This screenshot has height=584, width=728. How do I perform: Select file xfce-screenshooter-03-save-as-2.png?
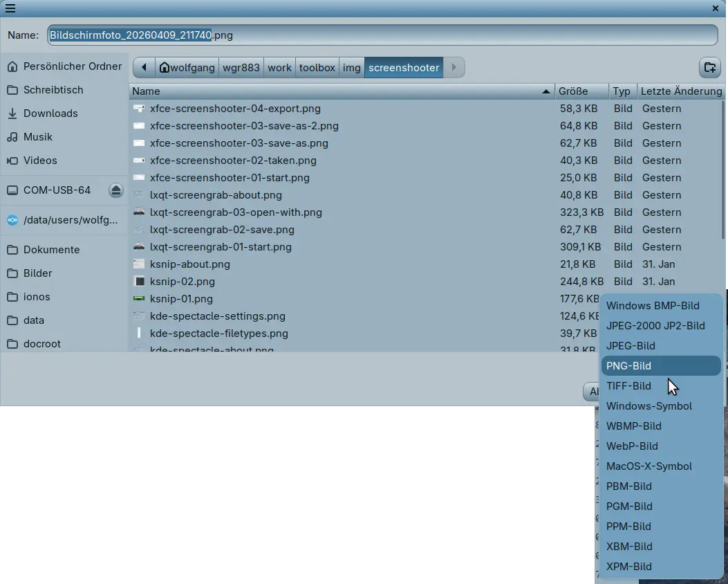point(424,126)
